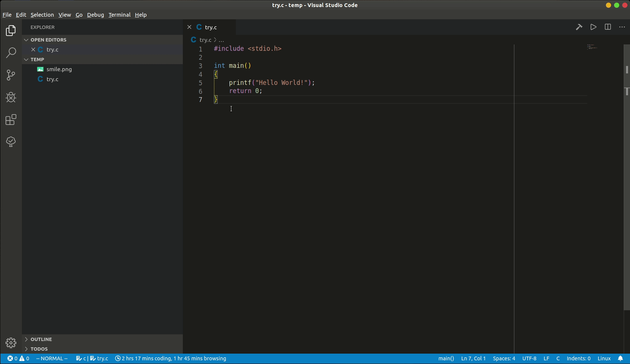Click the Manage gear icon

[11, 343]
